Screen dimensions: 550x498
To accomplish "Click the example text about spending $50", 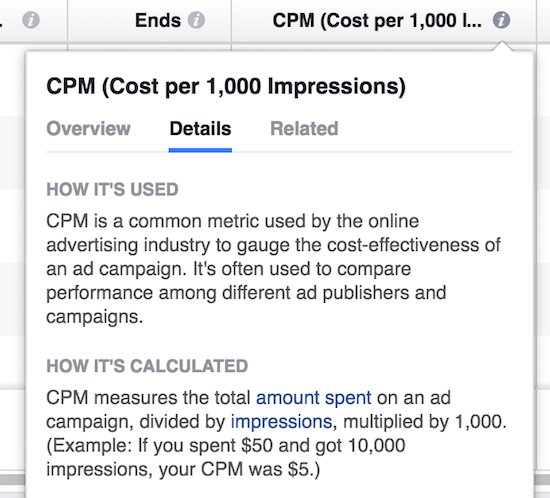I will coord(226,457).
